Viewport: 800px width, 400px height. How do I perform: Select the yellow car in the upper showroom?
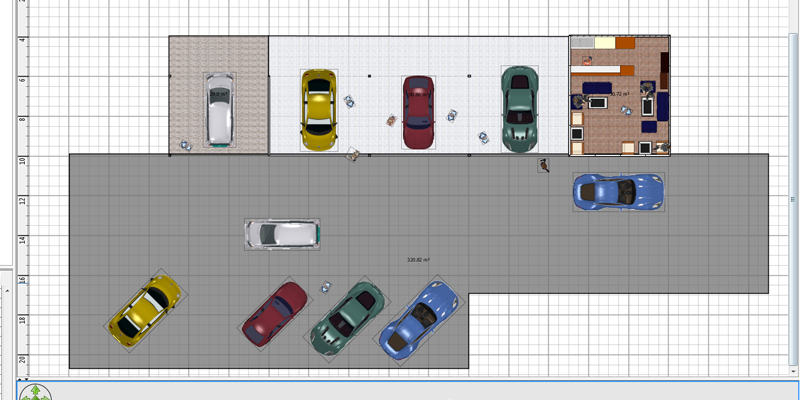point(318,109)
